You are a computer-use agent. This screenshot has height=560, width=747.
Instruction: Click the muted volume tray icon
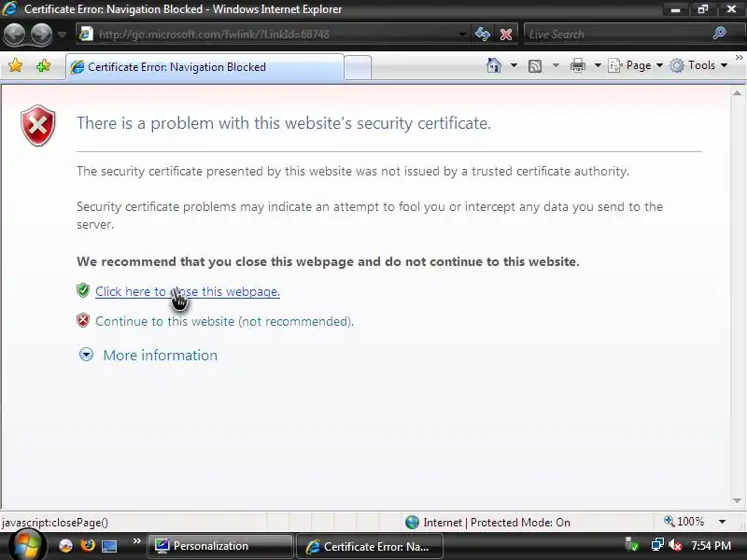675,545
